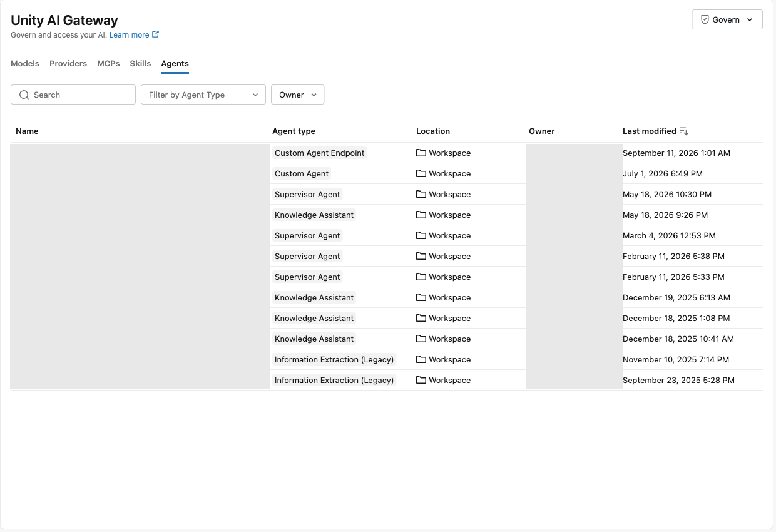Click the July 1, 2026 6:49 PM date
Viewport: 776px width, 532px height.
point(662,173)
